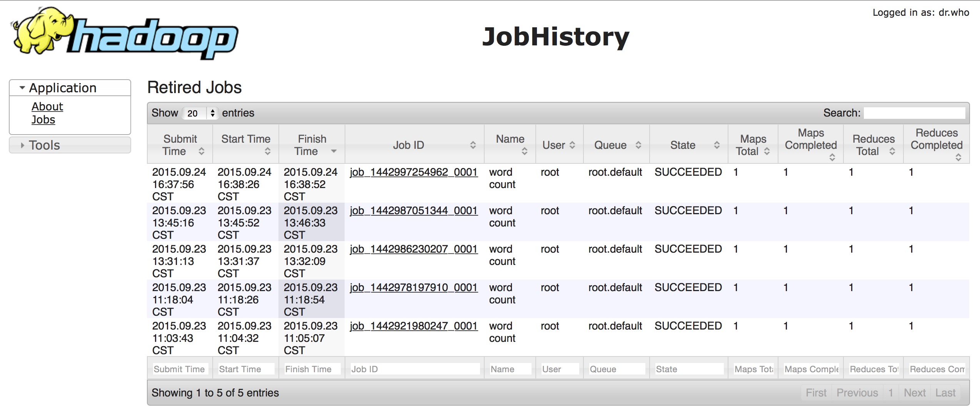The width and height of the screenshot is (980, 413).
Task: Click the Submit Time column header
Action: click(x=180, y=145)
